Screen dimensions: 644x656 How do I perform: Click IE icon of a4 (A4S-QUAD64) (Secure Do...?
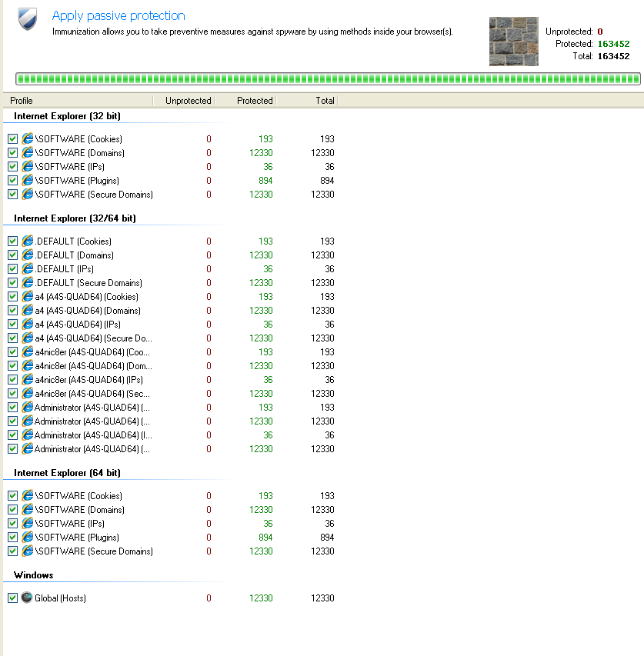[x=28, y=338]
